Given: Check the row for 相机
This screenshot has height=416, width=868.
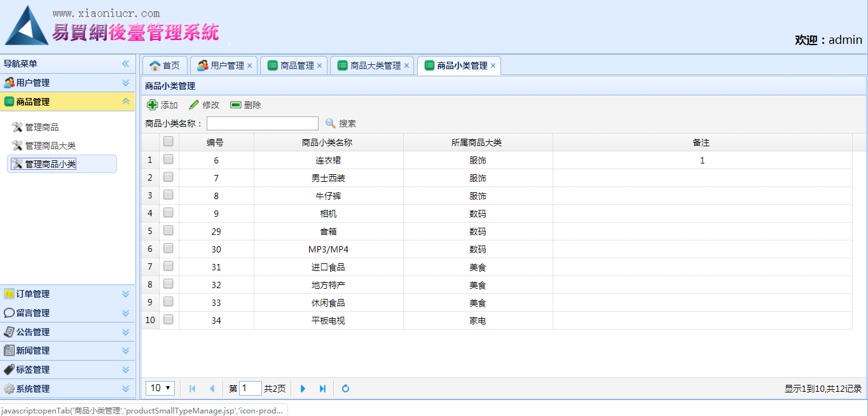Looking at the screenshot, I should (169, 213).
